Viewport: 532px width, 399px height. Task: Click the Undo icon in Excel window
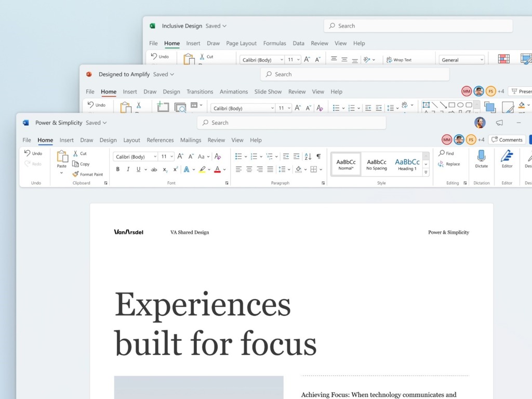(154, 56)
